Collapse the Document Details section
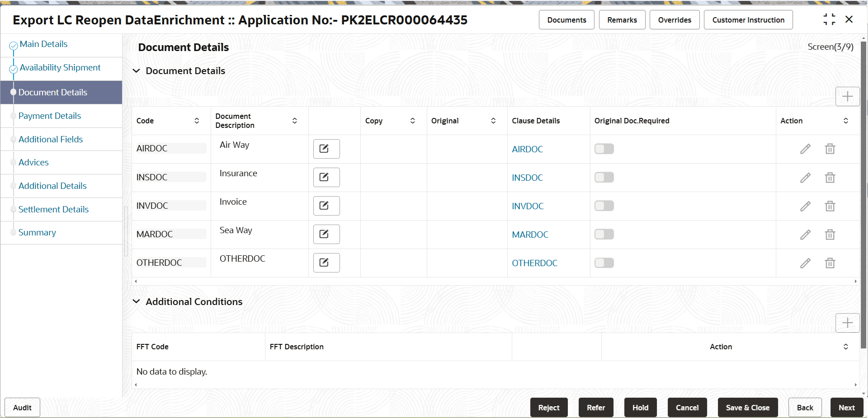This screenshot has height=418, width=868. point(136,71)
